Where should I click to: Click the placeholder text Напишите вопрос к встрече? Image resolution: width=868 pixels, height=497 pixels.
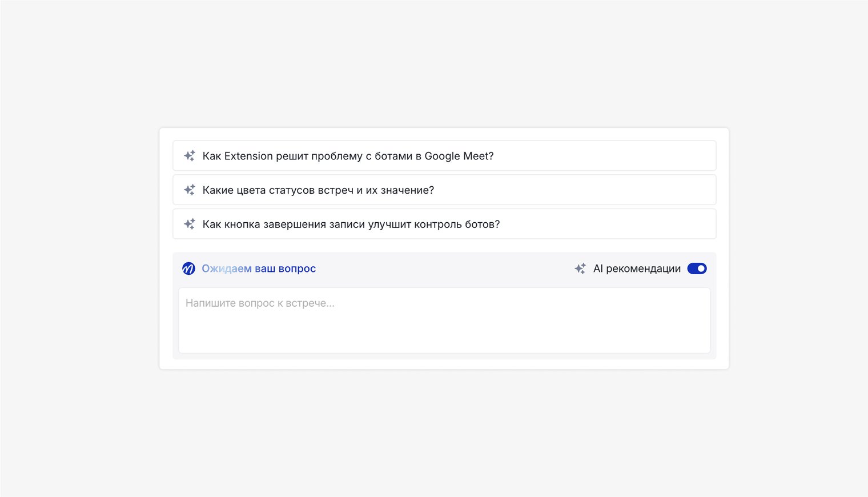[260, 303]
